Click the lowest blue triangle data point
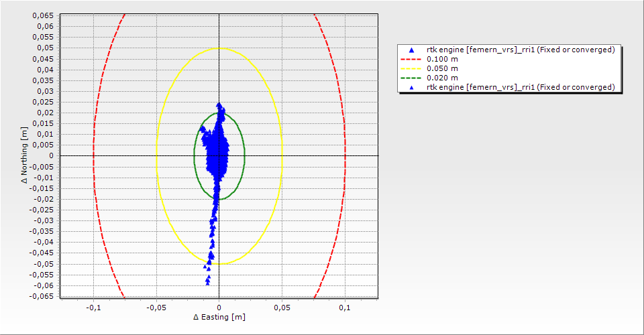The image size is (644, 335). click(208, 283)
